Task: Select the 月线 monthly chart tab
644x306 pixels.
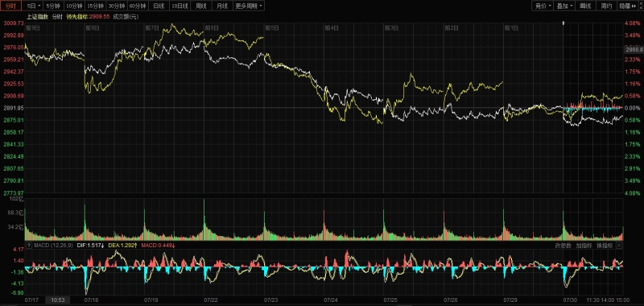Action: 222,6
